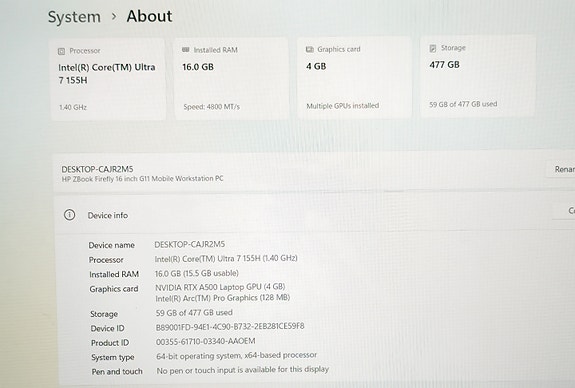Select 'Intel(R) Arc(TM) Pro Graphics (128 MB)'
This screenshot has width=575, height=388.
223,298
